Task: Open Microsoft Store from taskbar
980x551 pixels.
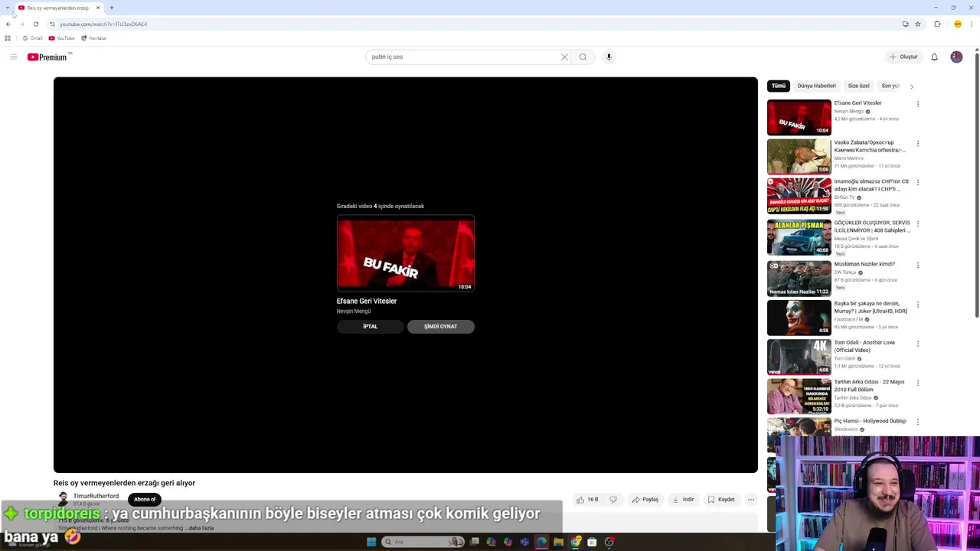Action: pos(592,542)
